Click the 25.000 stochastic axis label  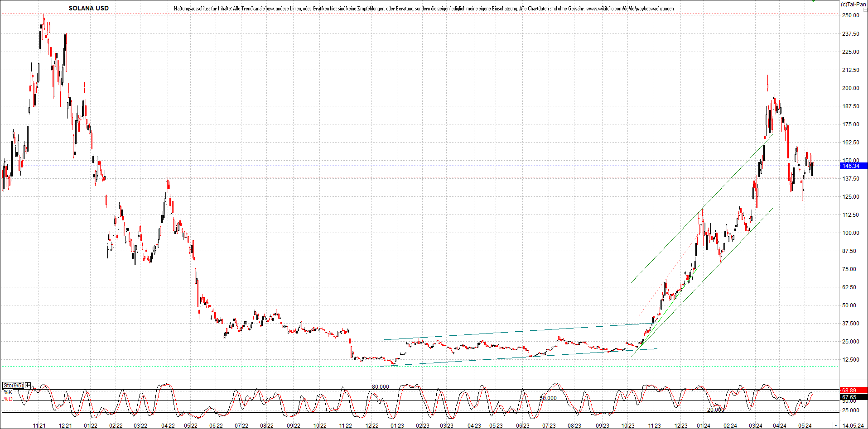(850, 410)
